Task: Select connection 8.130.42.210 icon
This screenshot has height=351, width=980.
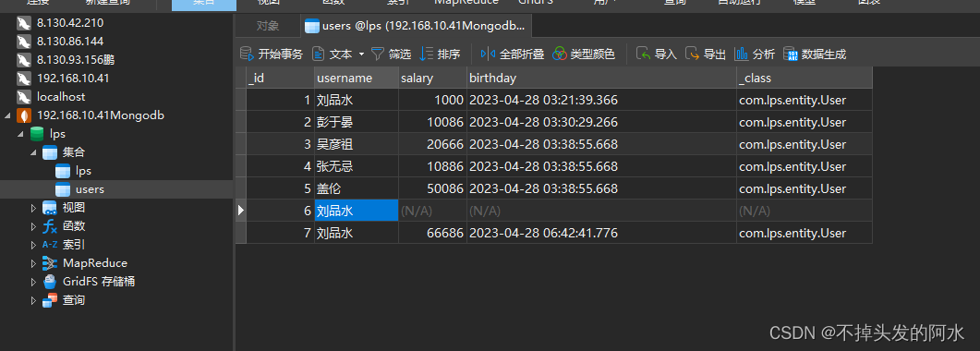Action: point(24,23)
